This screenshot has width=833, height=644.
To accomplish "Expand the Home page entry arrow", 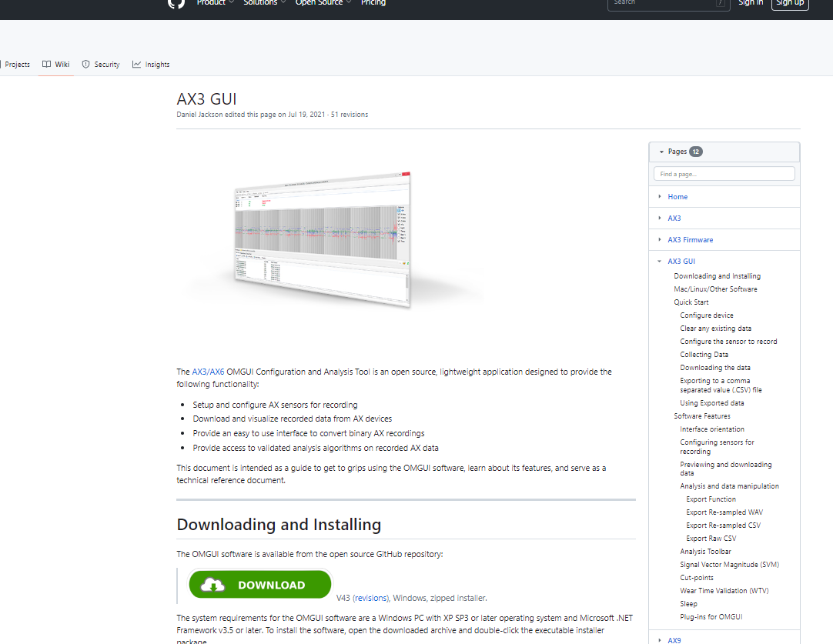I will [x=659, y=196].
